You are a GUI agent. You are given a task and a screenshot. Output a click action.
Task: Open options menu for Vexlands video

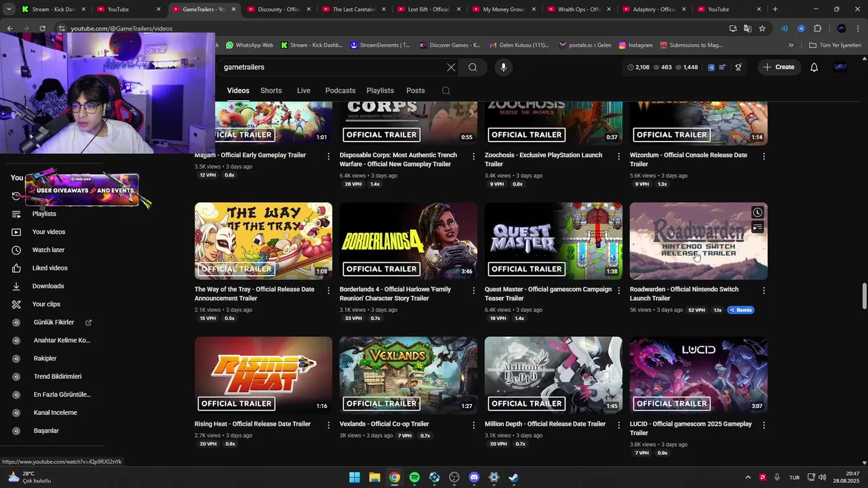click(473, 425)
